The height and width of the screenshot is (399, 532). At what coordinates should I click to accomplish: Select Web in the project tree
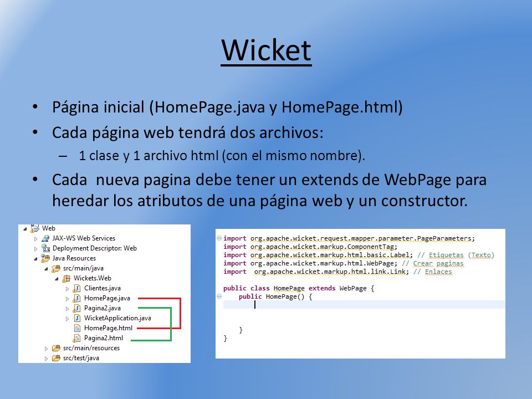(49, 228)
